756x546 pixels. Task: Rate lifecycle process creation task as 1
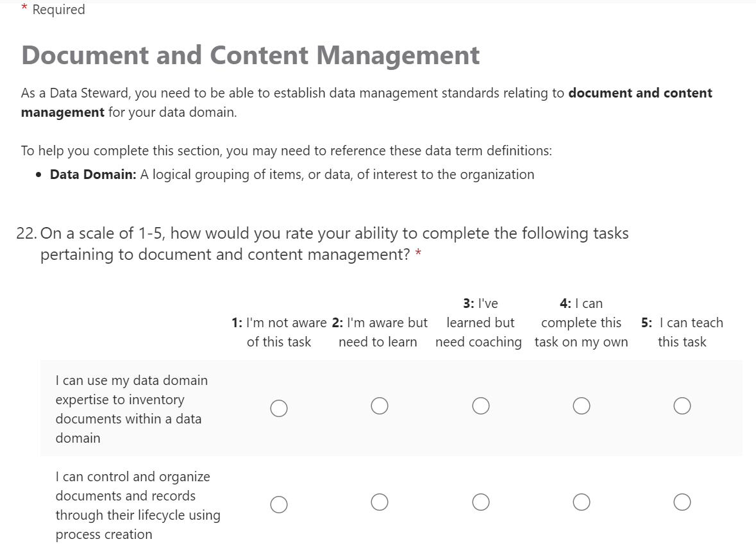coord(279,504)
